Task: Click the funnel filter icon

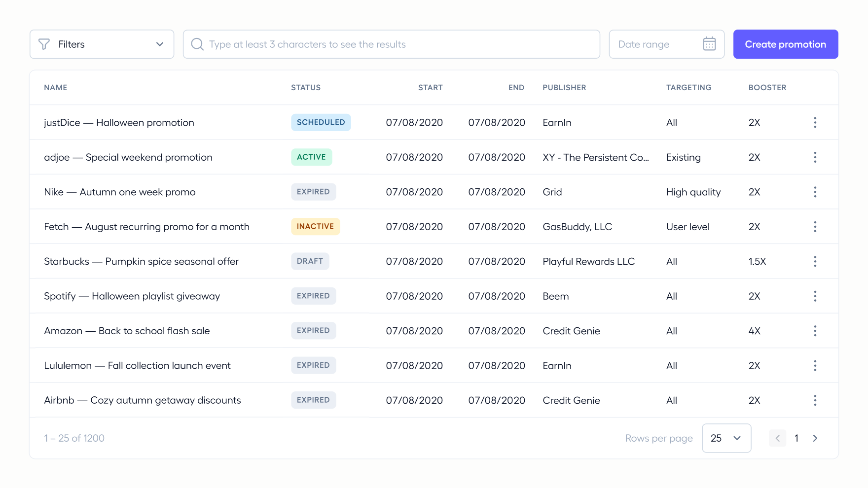Action: tap(44, 44)
